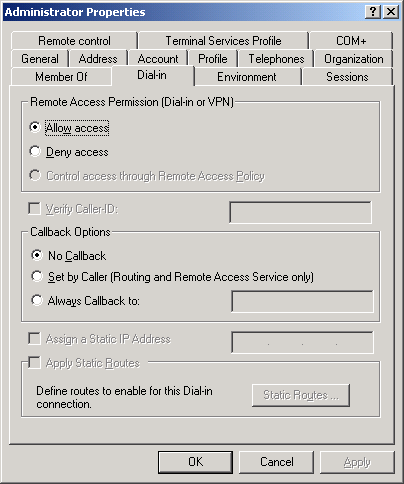Viewport: 404px width, 484px height.
Task: Go to the COM+ tab
Action: pos(351,41)
